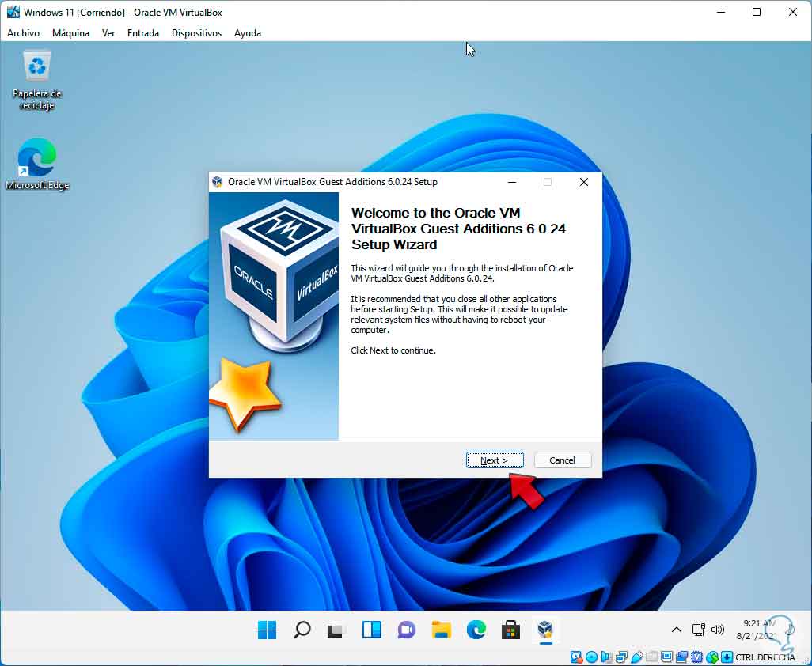The image size is (812, 666).
Task: Select Microsoft Edge desktop shortcut
Action: 36,164
